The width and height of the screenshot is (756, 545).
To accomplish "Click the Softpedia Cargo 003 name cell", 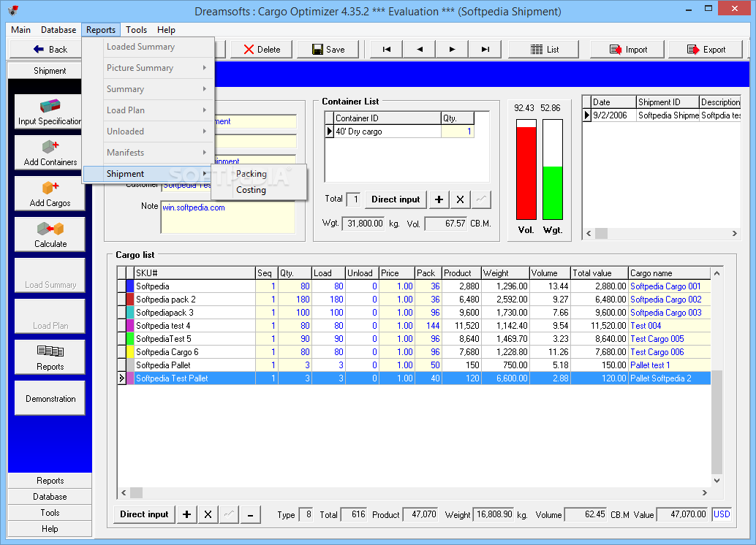I will 669,313.
